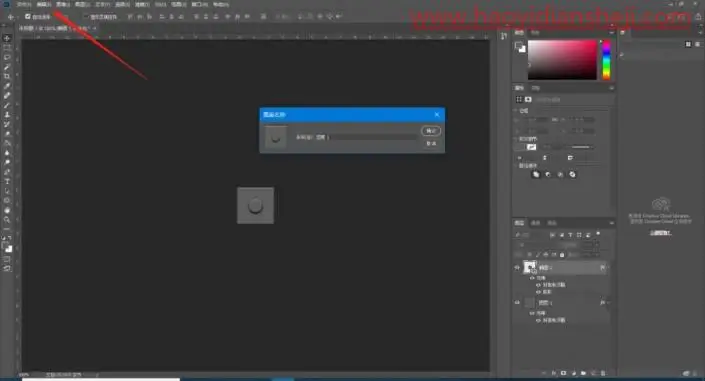Click foreground color swatch in Color panel

pos(518,45)
